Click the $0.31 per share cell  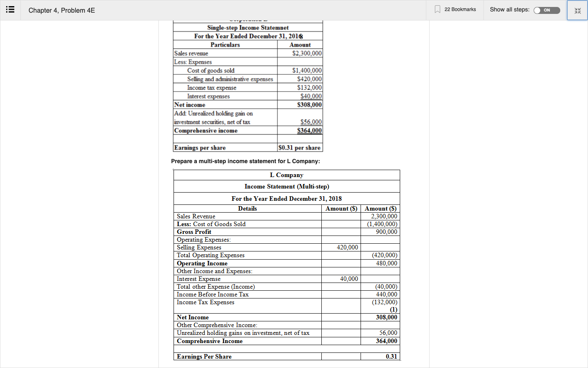point(299,148)
